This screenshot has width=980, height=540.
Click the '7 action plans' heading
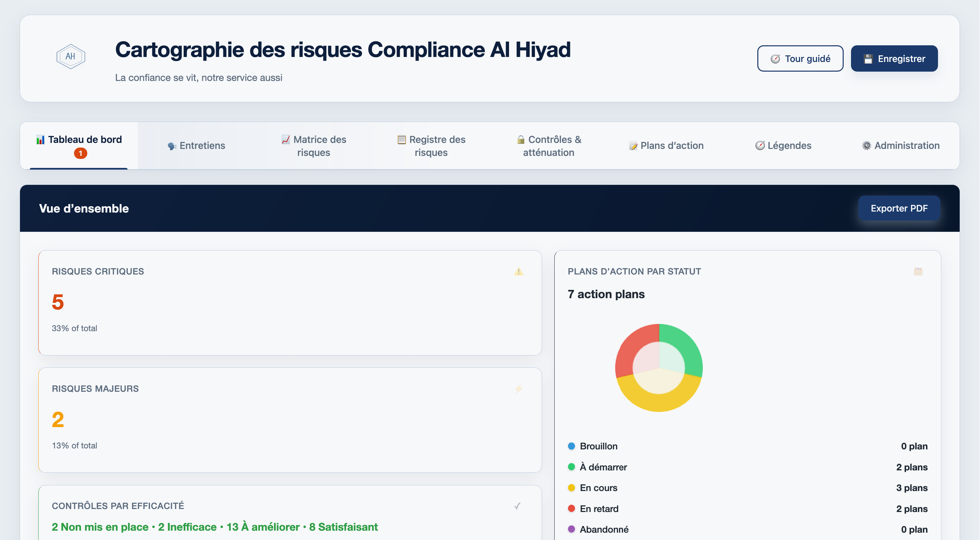(606, 294)
